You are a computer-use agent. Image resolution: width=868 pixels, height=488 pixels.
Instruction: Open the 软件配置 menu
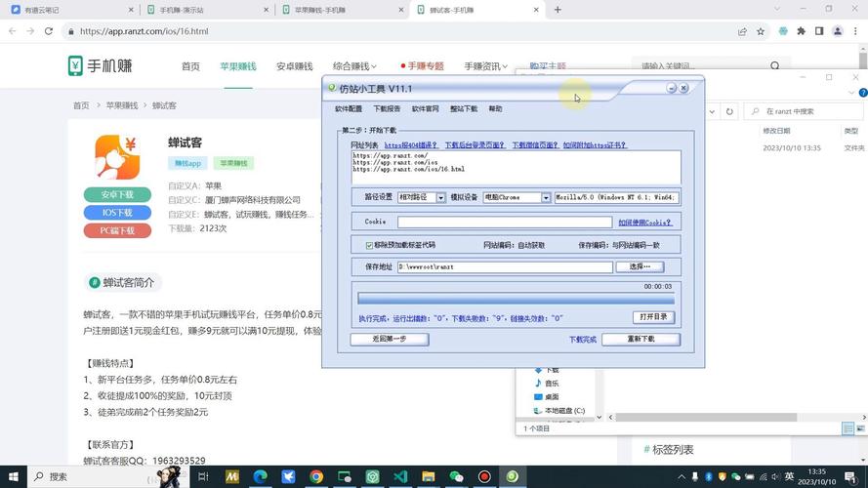[x=349, y=109]
